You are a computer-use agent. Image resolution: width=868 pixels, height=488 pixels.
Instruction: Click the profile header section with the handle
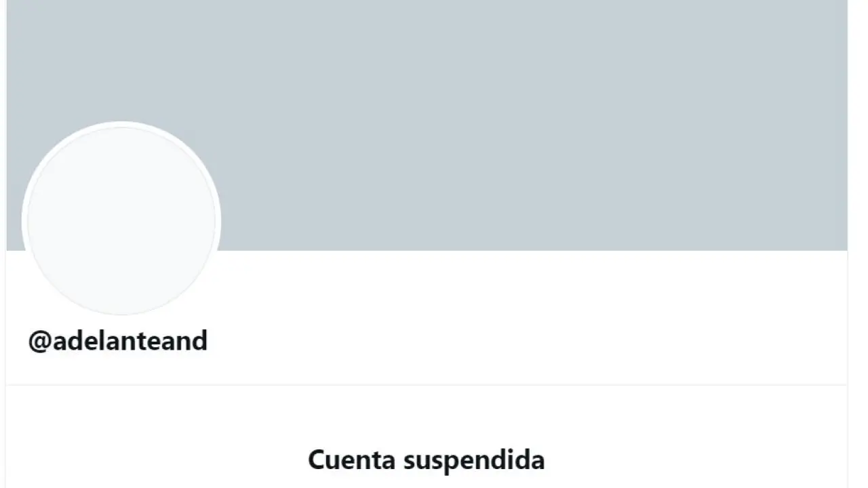tap(427, 317)
